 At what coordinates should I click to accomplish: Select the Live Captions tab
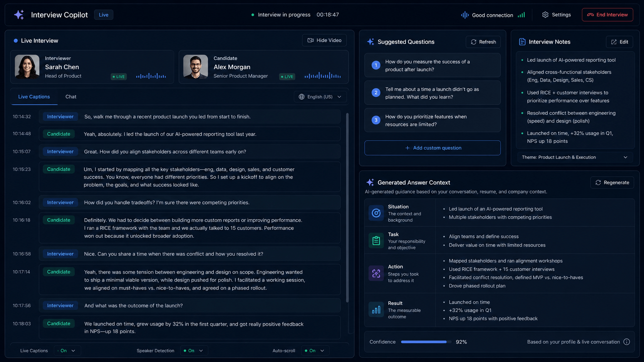click(x=34, y=97)
